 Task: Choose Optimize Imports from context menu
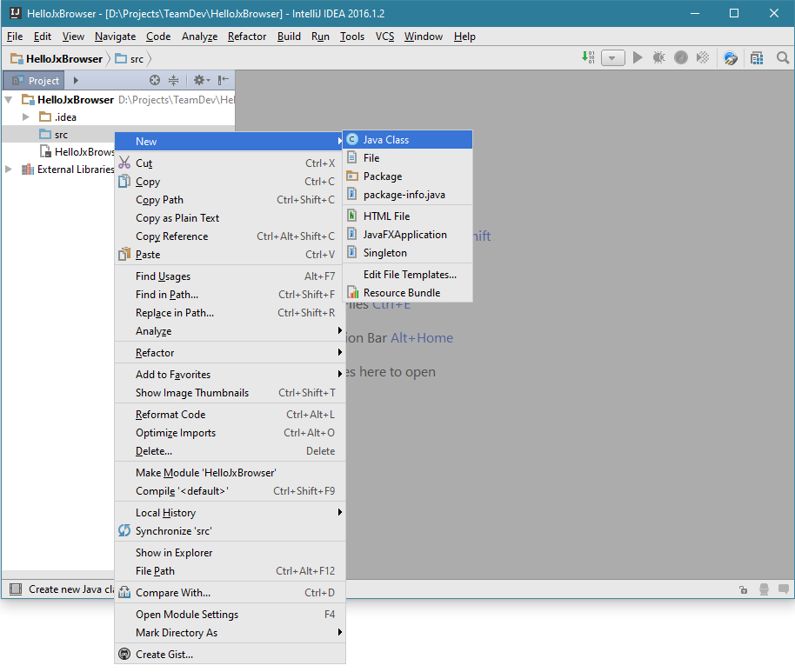(230, 433)
